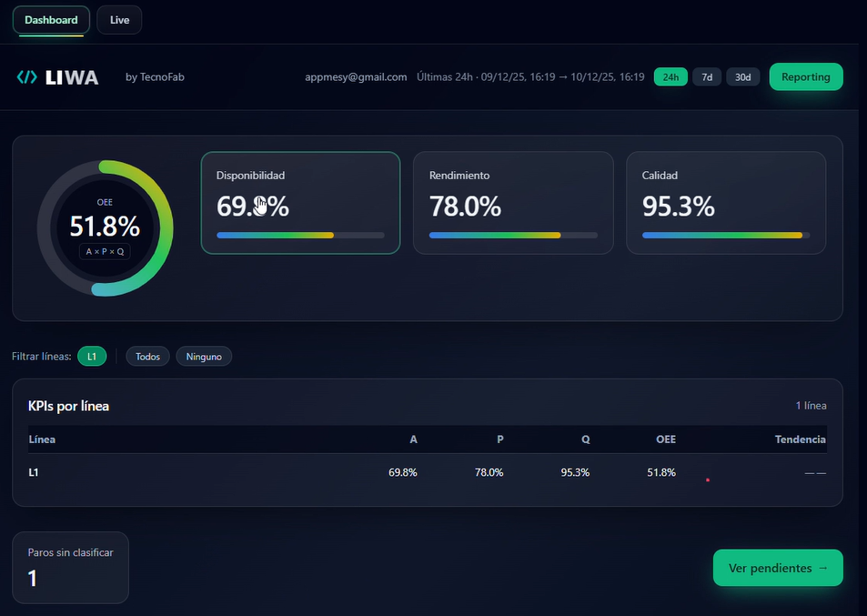Viewport: 867px width, 616px height.
Task: Click the Calidad progress bar
Action: (x=726, y=236)
